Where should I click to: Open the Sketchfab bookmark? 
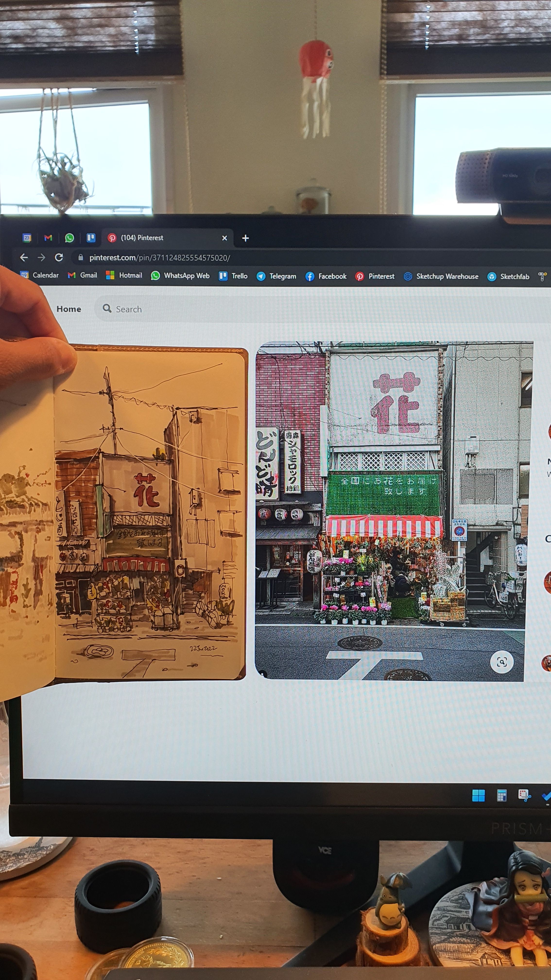coord(508,277)
